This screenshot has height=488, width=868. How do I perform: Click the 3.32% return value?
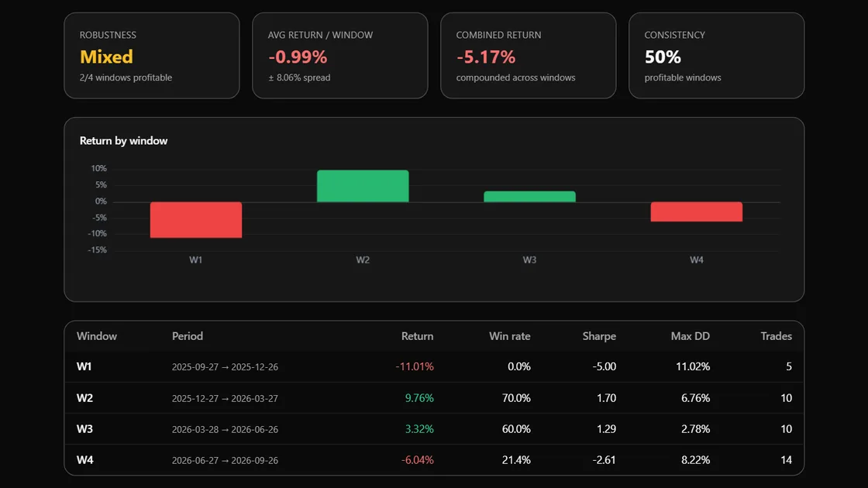click(419, 429)
